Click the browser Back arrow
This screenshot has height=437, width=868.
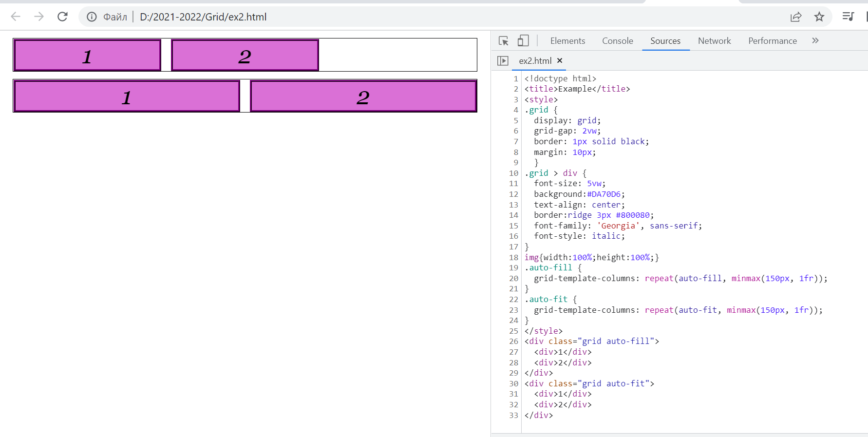(x=16, y=17)
